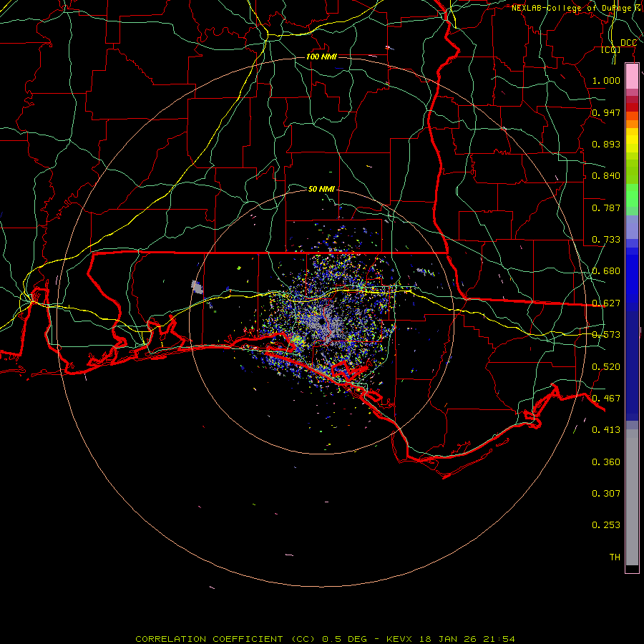
Task: Pick the lavender band beside 0.733
Action: pyautogui.click(x=632, y=227)
